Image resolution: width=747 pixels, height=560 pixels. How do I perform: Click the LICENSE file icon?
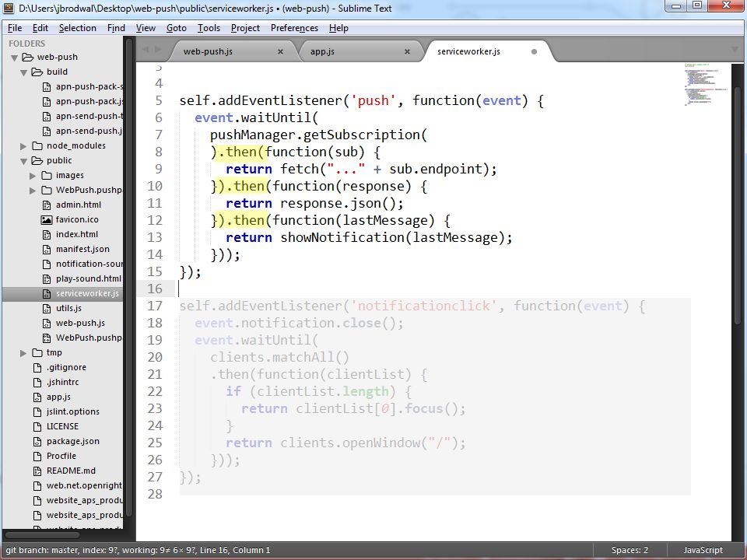(x=37, y=426)
